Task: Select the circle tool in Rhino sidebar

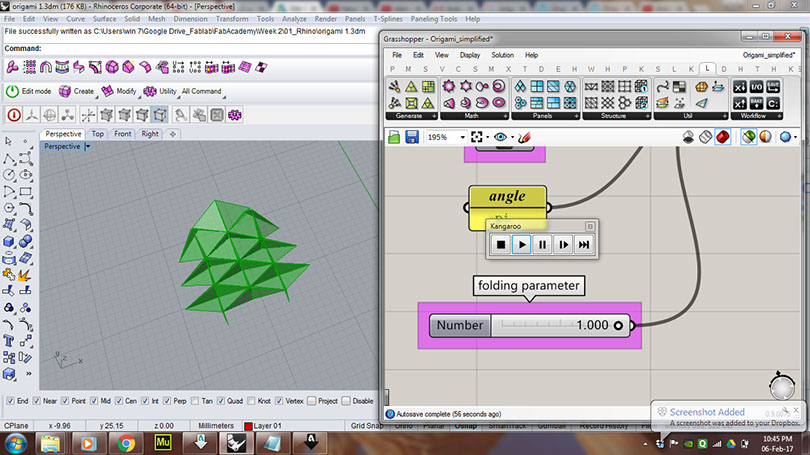Action: click(9, 175)
